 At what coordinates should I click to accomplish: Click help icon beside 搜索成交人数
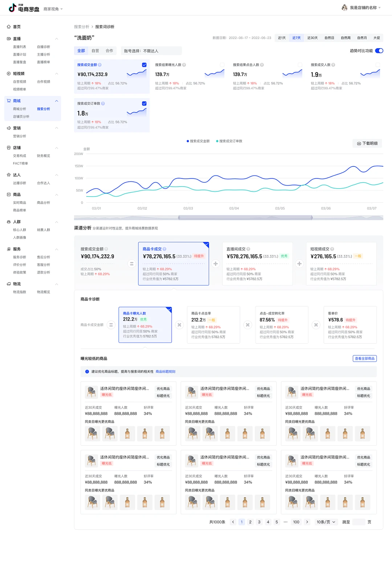point(333,65)
